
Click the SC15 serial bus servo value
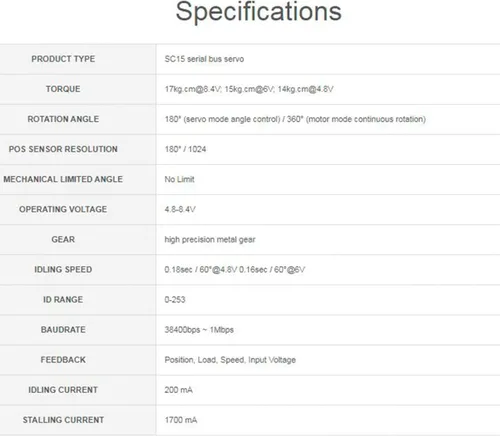tap(204, 59)
